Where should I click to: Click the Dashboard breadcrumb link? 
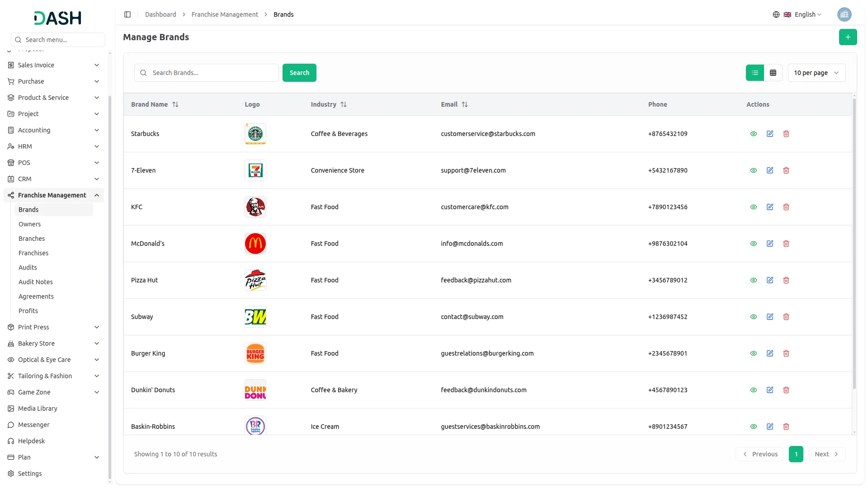160,14
